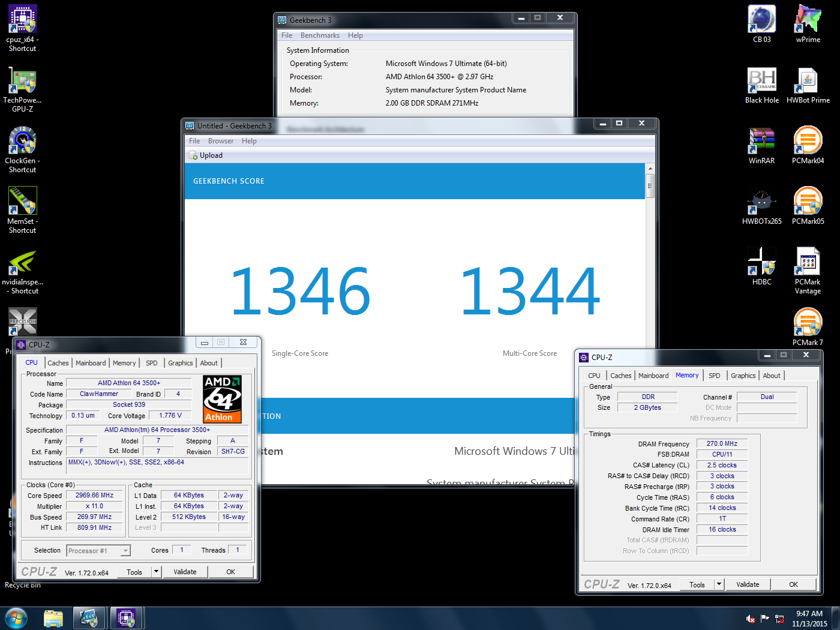Switch to Mainboard tab in right CPU-Z
The width and height of the screenshot is (840, 630).
point(653,376)
